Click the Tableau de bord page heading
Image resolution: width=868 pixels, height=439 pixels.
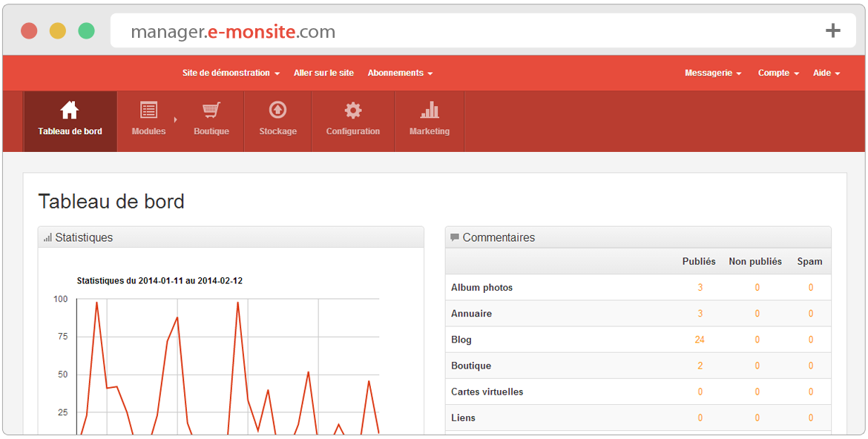(111, 202)
